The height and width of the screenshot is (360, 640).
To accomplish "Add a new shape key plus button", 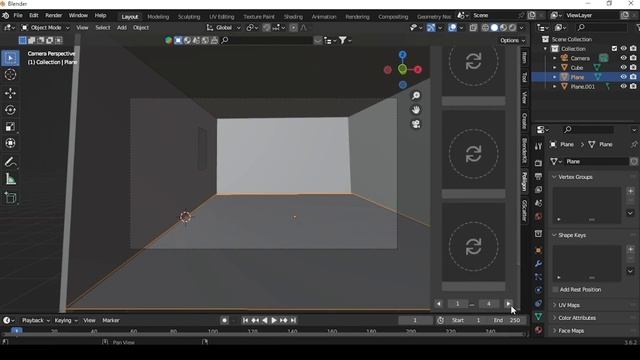I will [630, 249].
